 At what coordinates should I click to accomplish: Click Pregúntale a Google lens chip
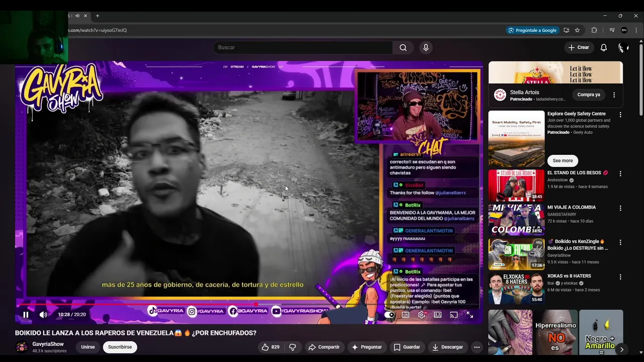[x=532, y=30]
